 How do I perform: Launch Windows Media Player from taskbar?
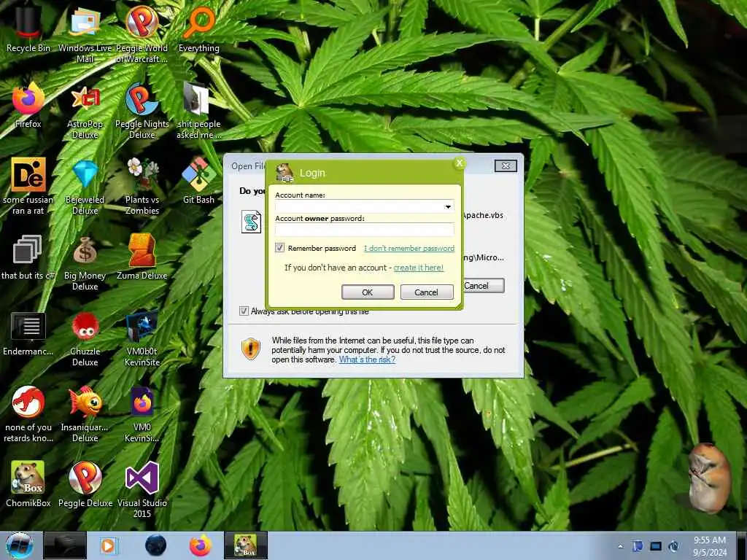tap(109, 545)
